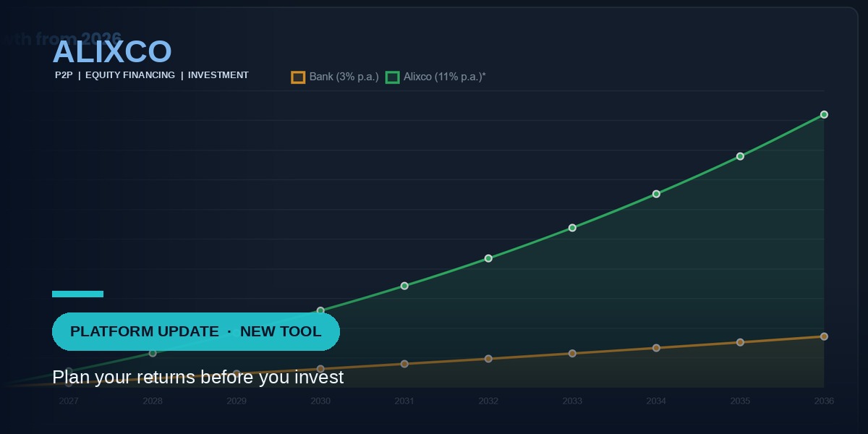Viewport: 868px width, 434px height.
Task: Click the 'Plan your returns before you invest' text
Action: pyautogui.click(x=197, y=378)
